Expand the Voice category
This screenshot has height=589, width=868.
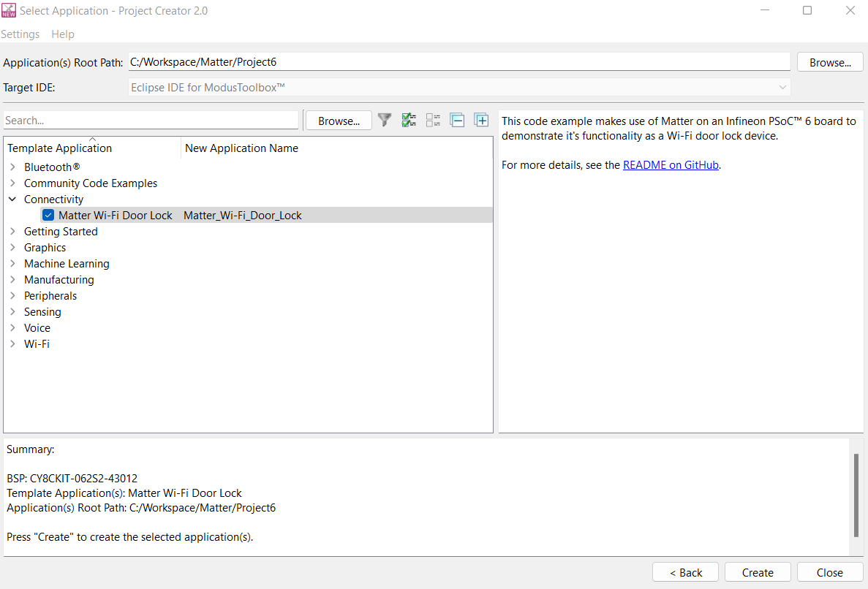coord(12,327)
